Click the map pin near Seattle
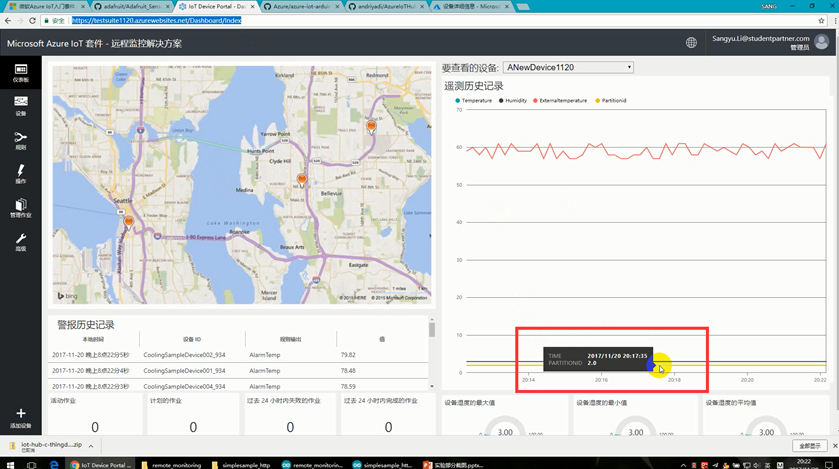Viewport: 839px width, 469px height. pos(128,222)
